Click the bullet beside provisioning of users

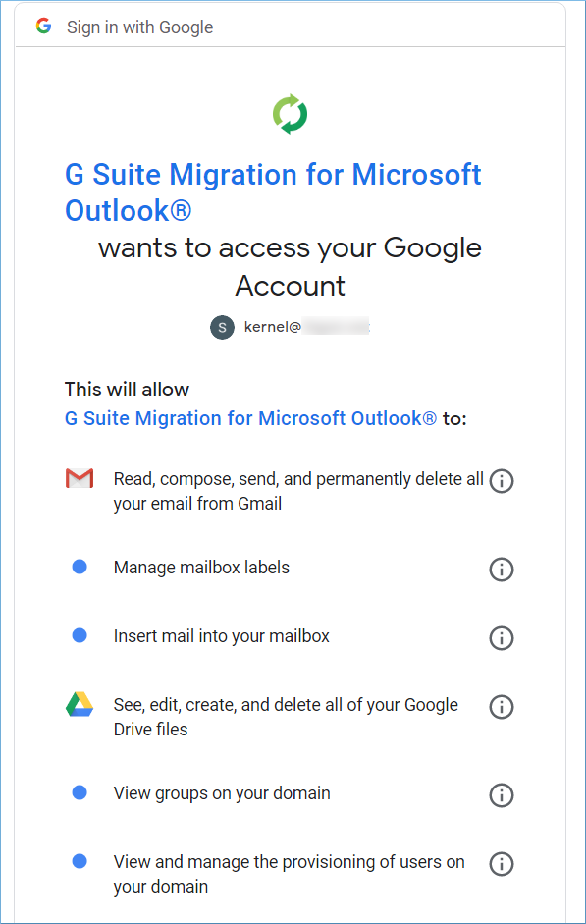[80, 861]
